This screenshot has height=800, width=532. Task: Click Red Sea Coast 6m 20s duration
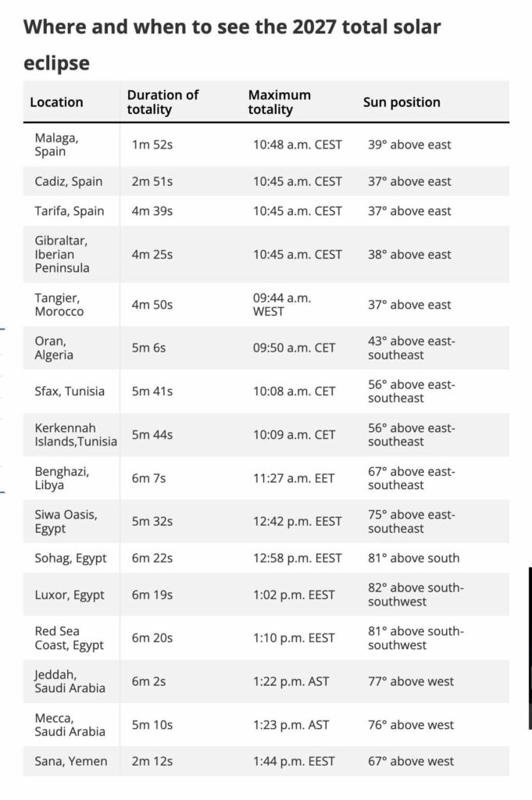tap(152, 638)
